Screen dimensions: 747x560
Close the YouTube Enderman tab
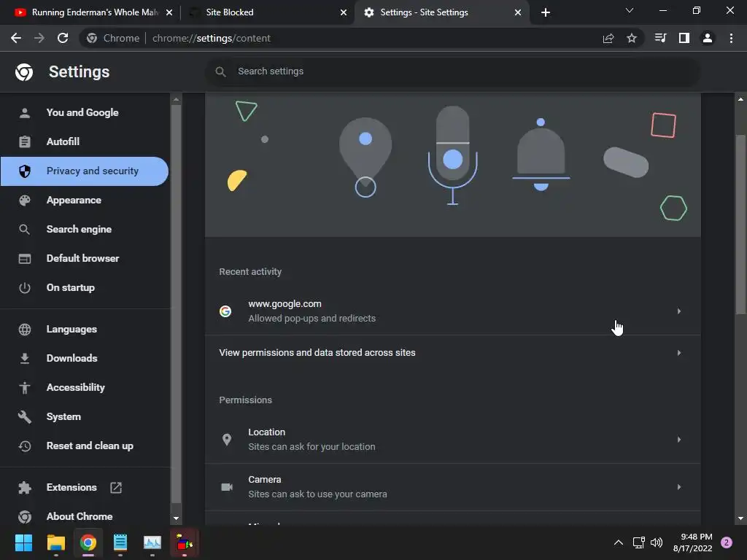pos(169,12)
